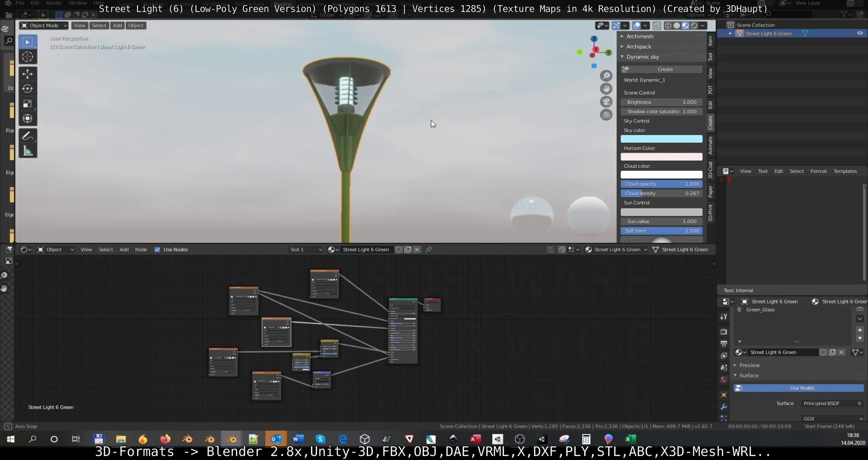Select the Move tool
This screenshot has height=460, width=868.
tap(28, 74)
